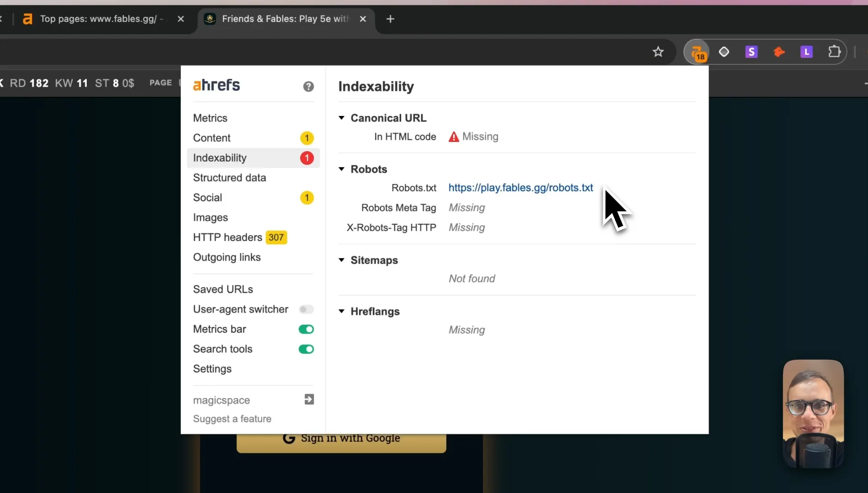Open the purple S extension icon
868x493 pixels.
pyautogui.click(x=752, y=52)
